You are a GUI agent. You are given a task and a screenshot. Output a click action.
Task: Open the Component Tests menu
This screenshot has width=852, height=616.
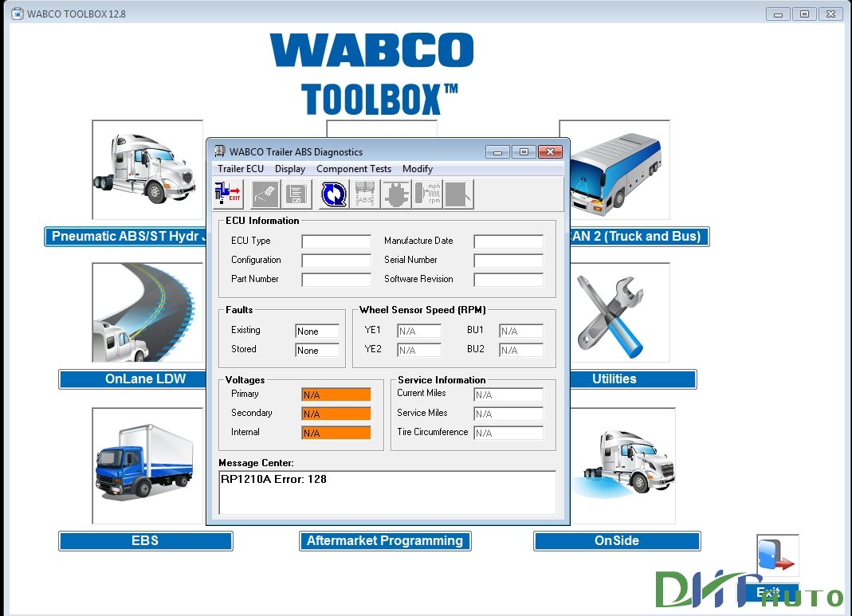point(353,168)
